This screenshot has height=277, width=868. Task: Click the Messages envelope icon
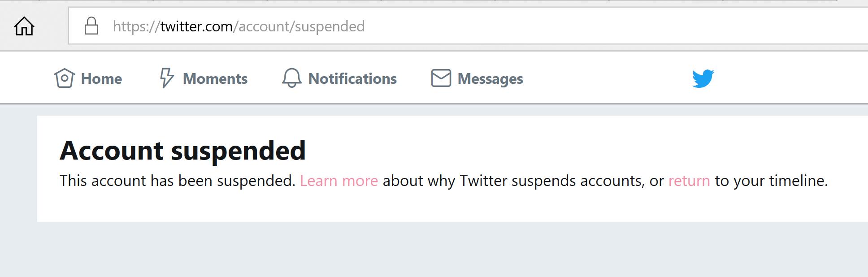point(441,78)
